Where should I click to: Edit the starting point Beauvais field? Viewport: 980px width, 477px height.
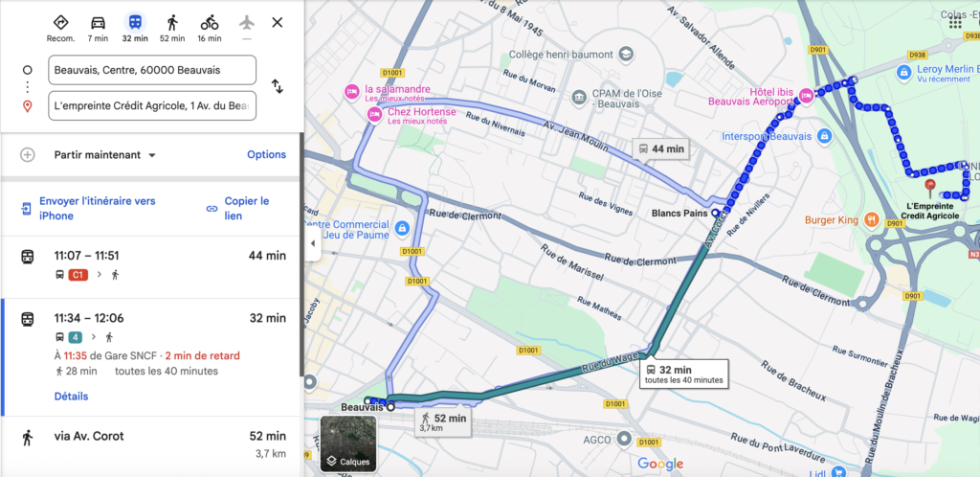[x=152, y=70]
